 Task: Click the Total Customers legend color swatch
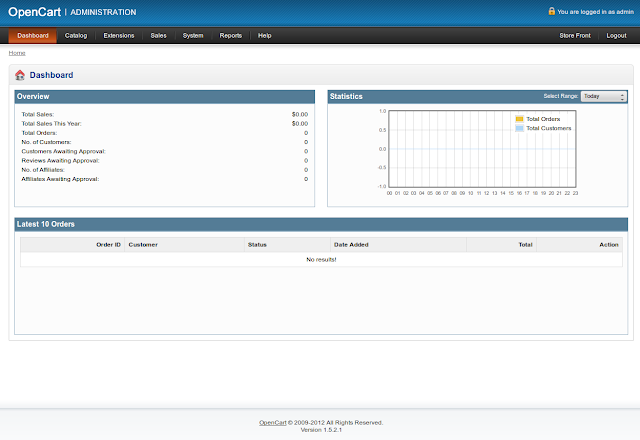(x=519, y=128)
